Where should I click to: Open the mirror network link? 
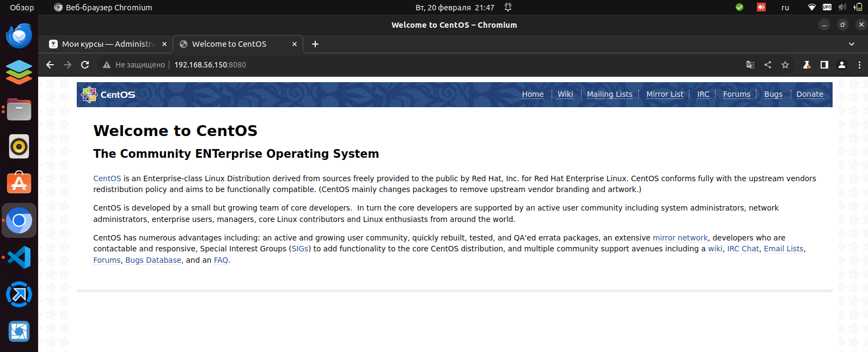click(x=680, y=238)
